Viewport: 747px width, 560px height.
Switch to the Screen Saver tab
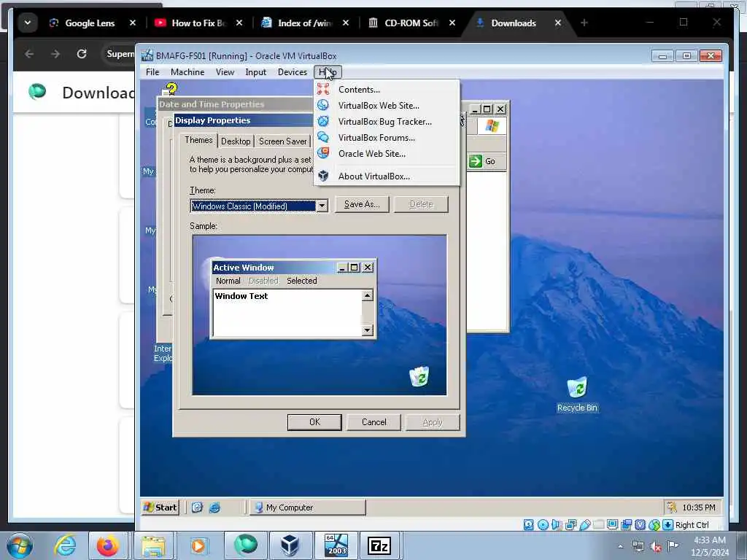pyautogui.click(x=282, y=141)
